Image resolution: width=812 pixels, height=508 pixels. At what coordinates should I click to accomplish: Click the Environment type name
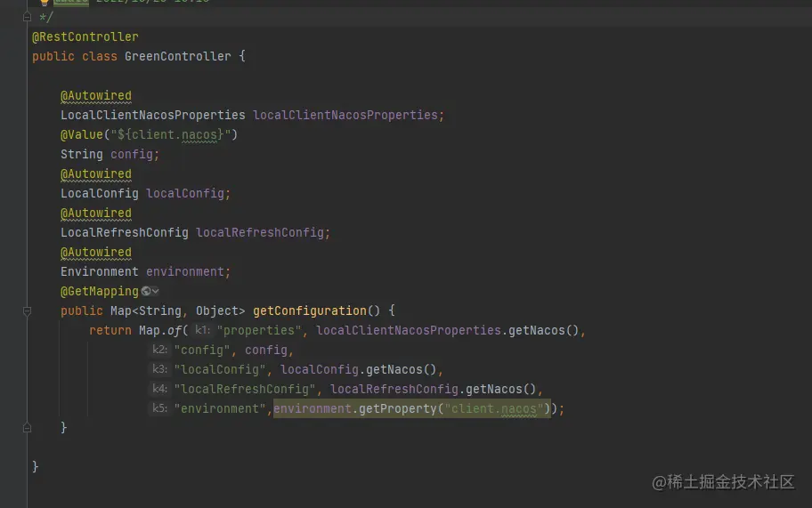[100, 271]
